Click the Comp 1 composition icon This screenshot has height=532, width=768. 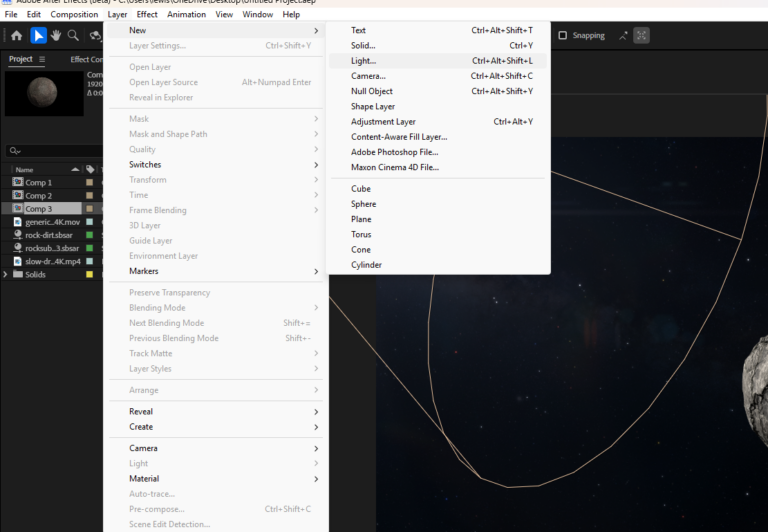(18, 182)
